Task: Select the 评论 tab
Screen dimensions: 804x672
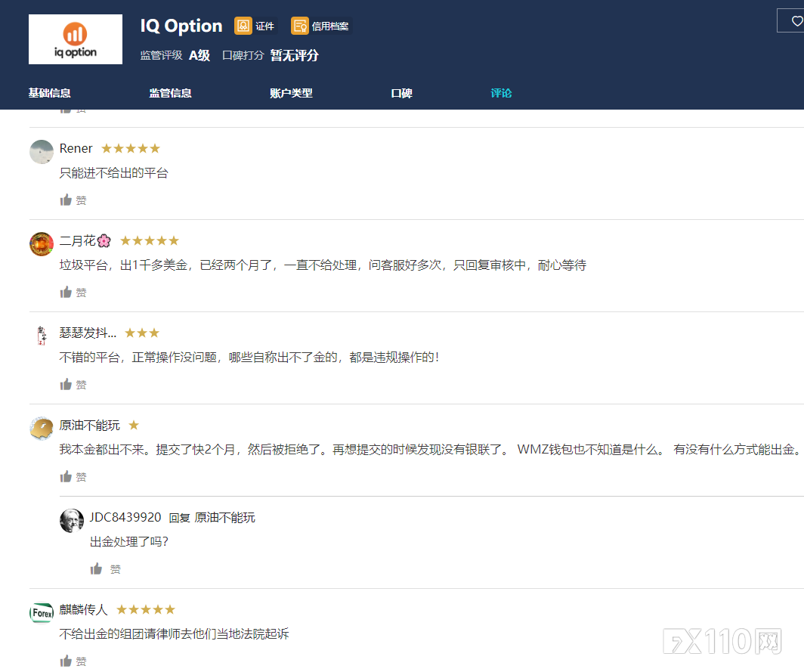Action: [501, 93]
